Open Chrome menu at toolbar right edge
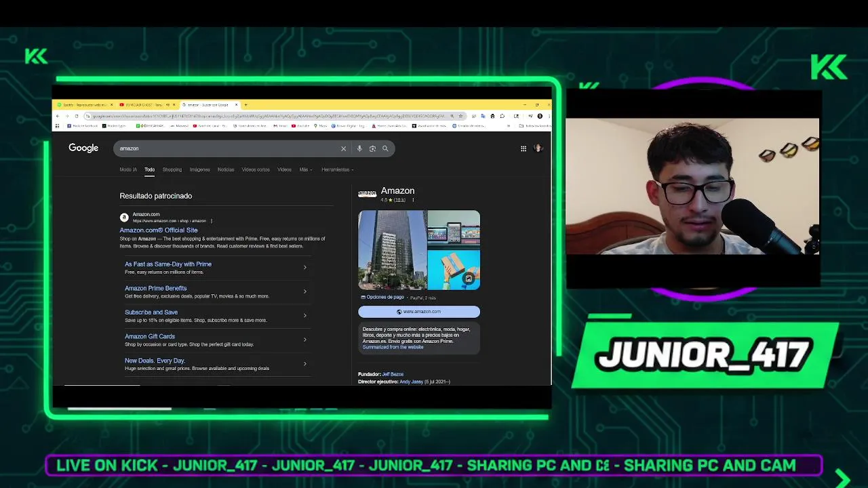 (x=549, y=116)
